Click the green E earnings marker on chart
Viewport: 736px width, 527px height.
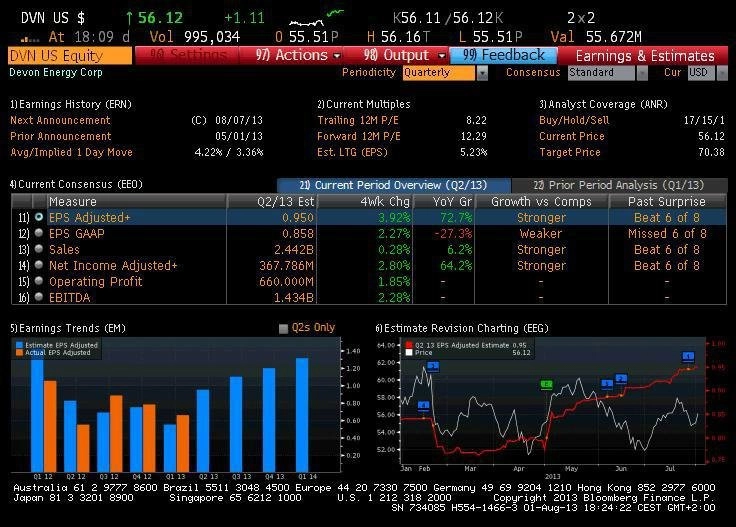pyautogui.click(x=546, y=385)
